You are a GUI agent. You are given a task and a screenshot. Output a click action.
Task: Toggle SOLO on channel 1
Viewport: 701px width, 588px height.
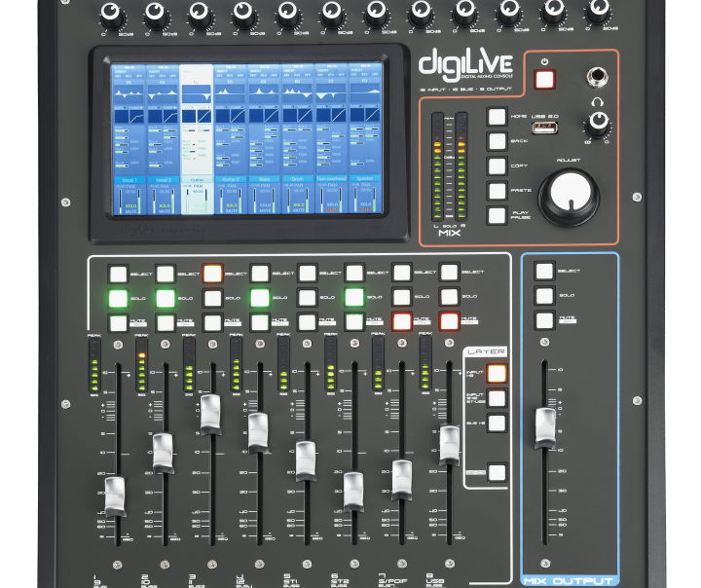tap(118, 298)
